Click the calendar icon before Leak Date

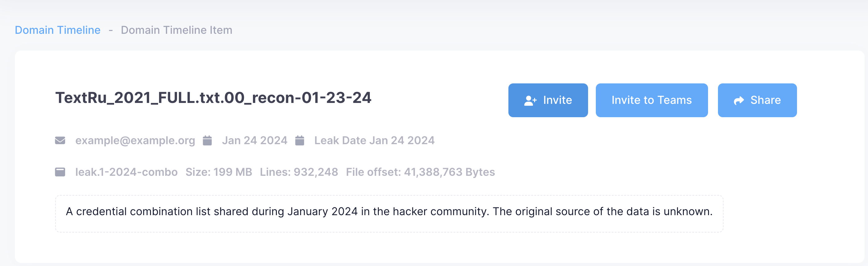coord(299,140)
